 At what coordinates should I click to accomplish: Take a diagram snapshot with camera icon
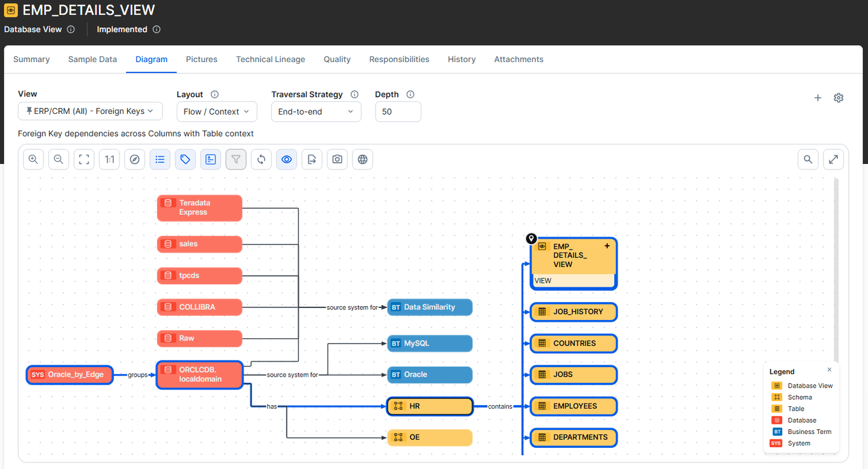point(337,160)
